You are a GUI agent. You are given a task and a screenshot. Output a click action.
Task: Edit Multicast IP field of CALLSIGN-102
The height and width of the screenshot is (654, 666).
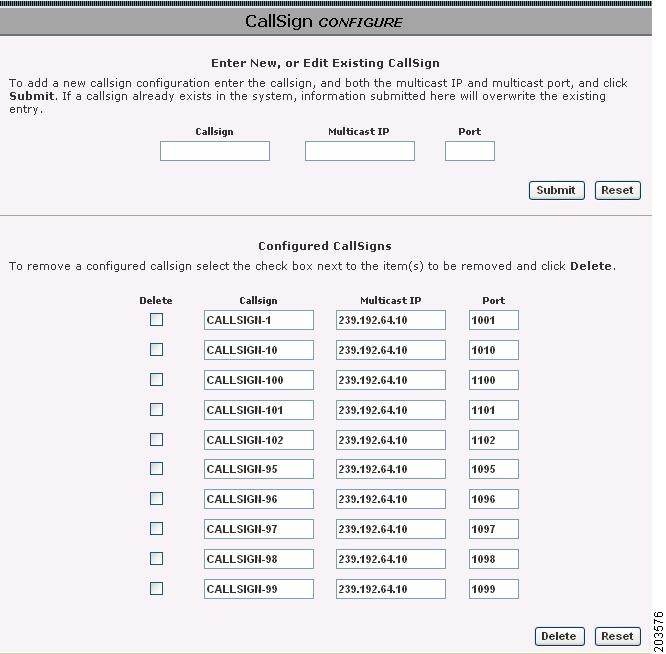click(391, 440)
